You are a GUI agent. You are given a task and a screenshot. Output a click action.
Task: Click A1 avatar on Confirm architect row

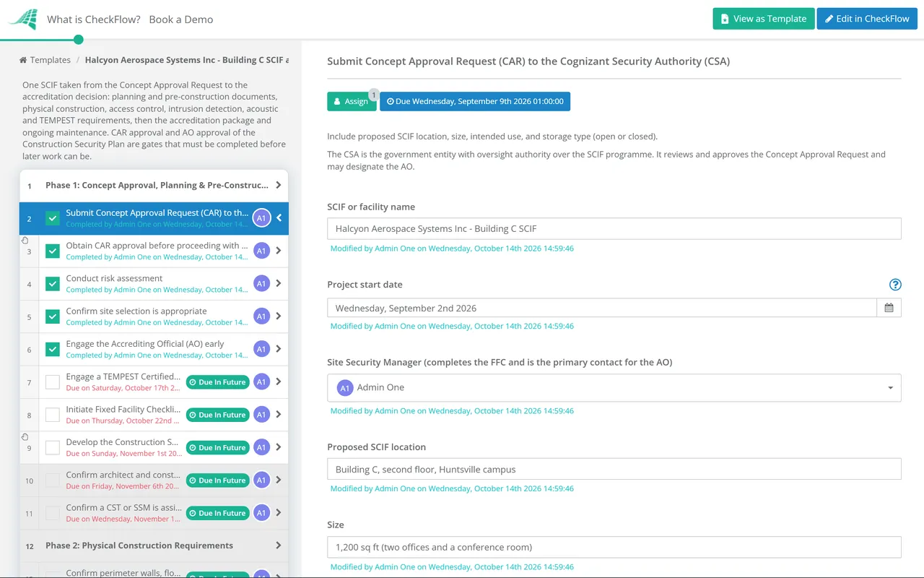point(261,480)
